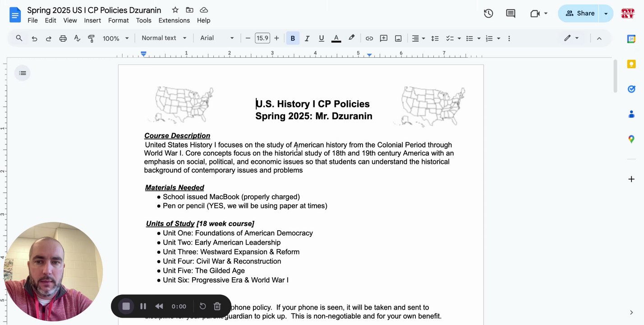644x325 pixels.
Task: Open the Share options arrow
Action: (x=606, y=14)
